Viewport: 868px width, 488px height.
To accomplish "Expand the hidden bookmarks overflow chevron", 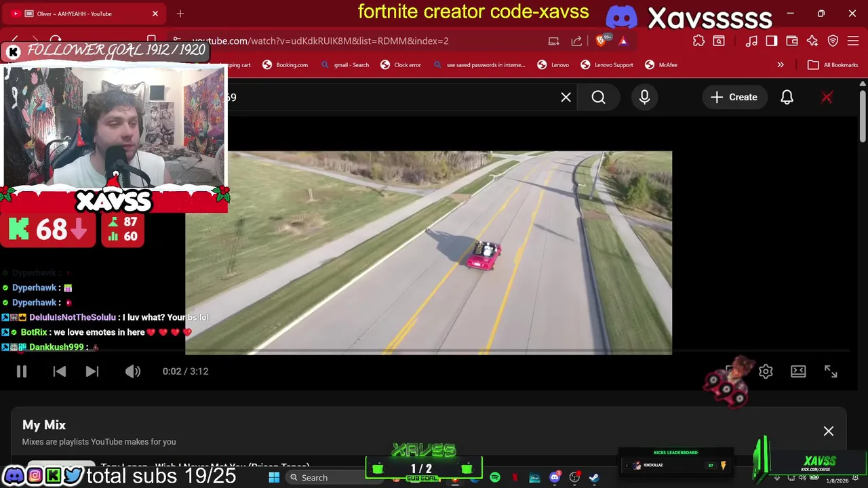I will pyautogui.click(x=781, y=65).
